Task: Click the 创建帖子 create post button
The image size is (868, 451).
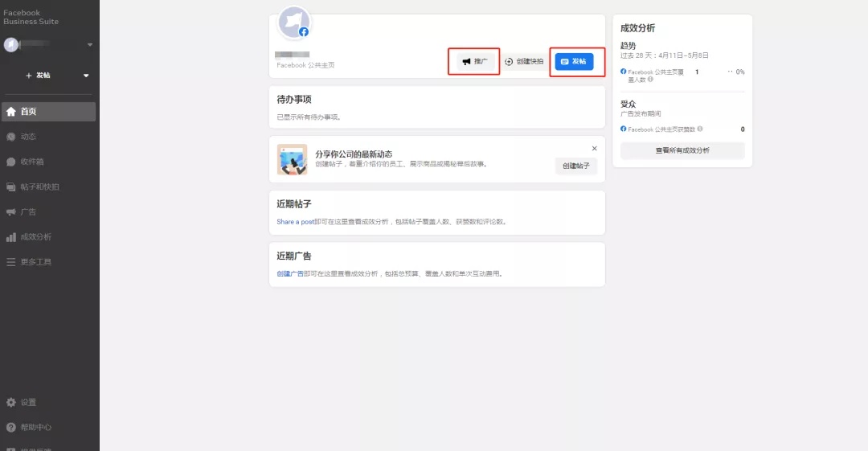Action: click(x=575, y=166)
